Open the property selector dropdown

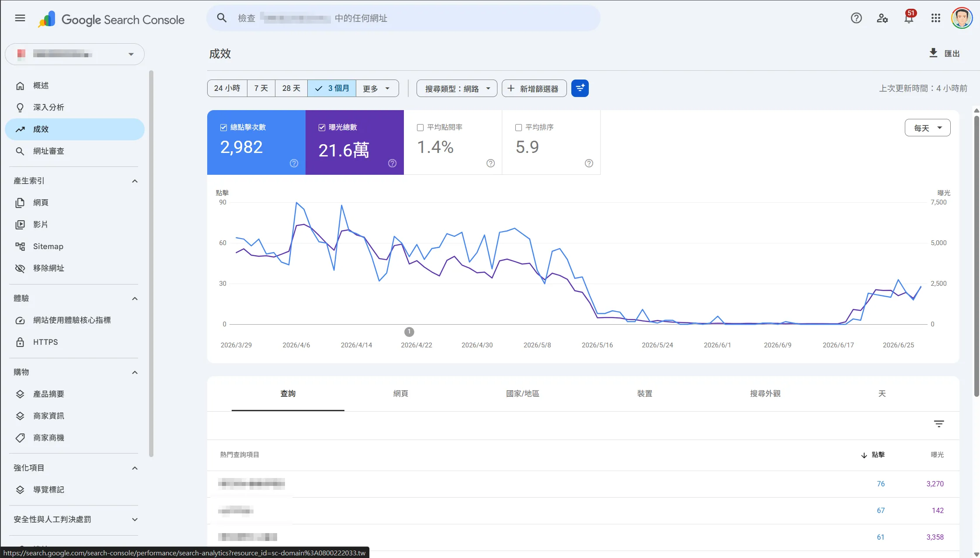(75, 54)
